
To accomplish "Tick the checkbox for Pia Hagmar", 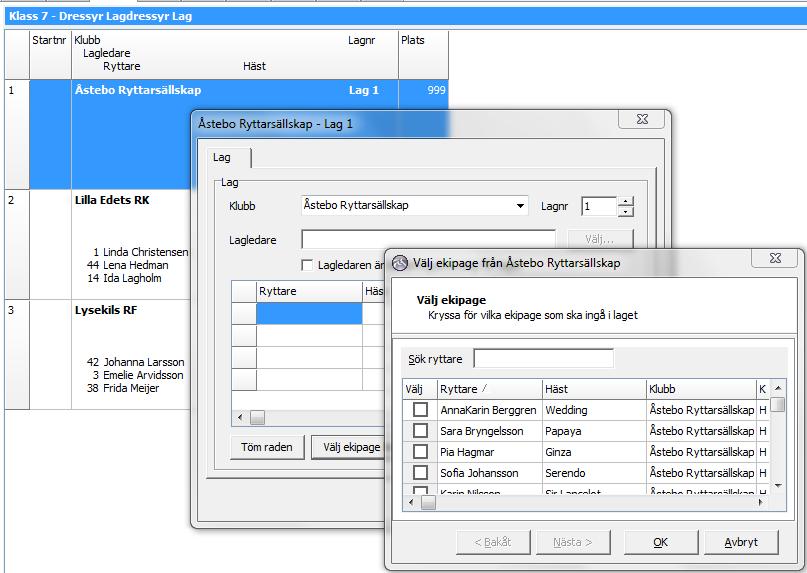I will click(x=420, y=452).
